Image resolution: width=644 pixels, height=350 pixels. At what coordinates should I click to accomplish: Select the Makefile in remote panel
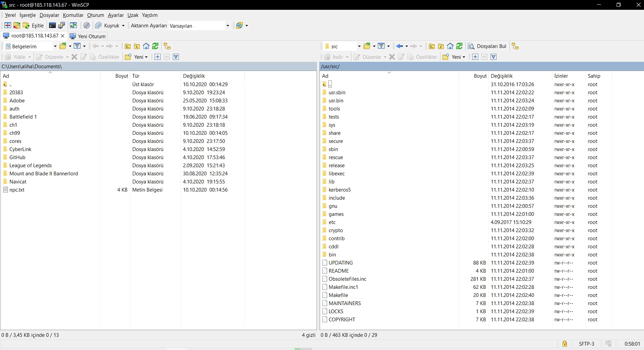tap(338, 295)
